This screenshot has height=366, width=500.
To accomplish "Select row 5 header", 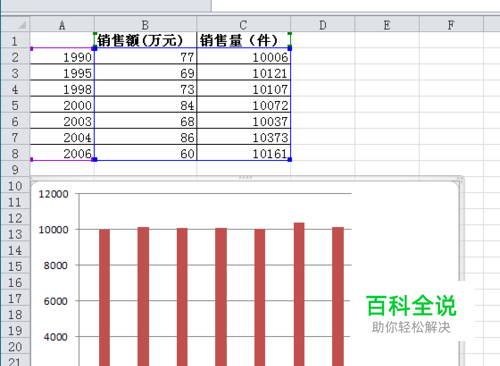I will coord(15,105).
